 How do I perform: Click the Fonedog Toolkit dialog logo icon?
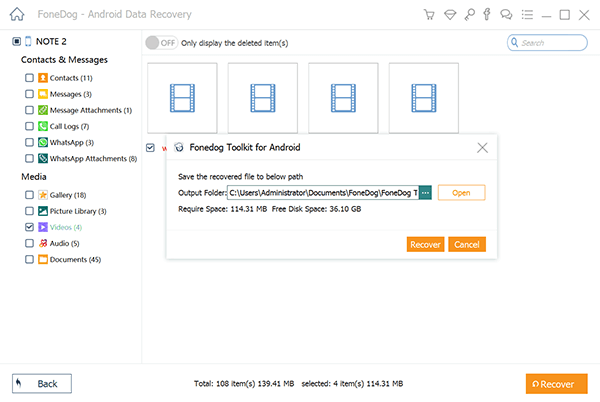click(179, 147)
